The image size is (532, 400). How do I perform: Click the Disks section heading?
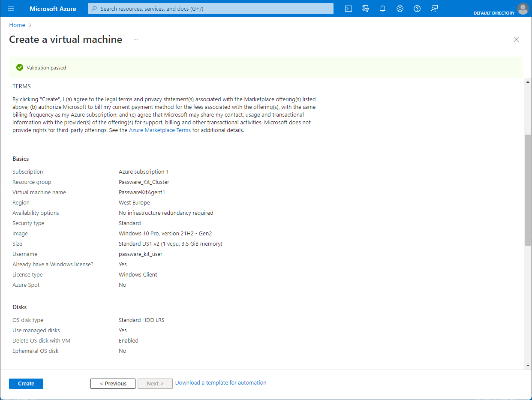click(x=20, y=307)
